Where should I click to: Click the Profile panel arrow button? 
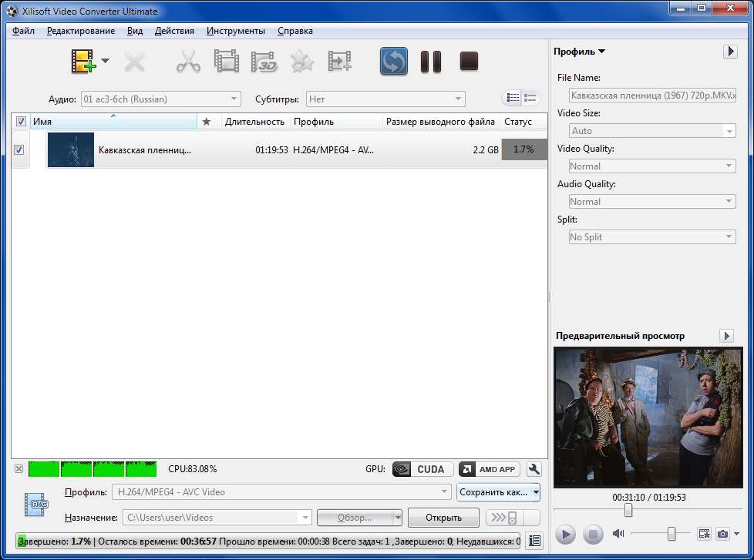(x=730, y=52)
